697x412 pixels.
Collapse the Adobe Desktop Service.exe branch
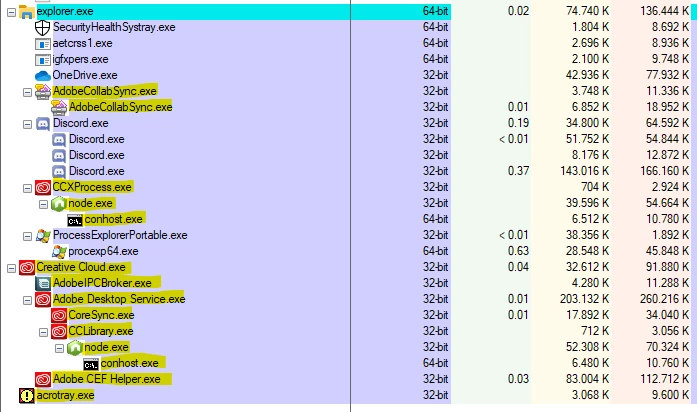[28, 300]
